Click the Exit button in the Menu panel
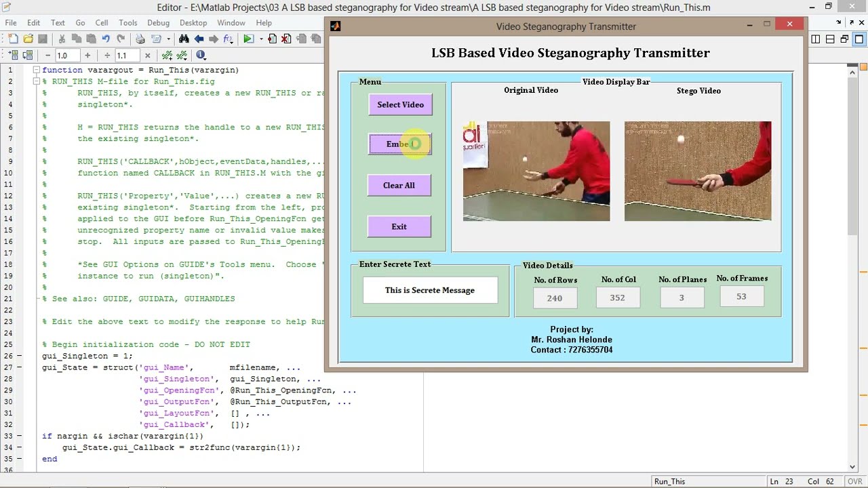Image resolution: width=868 pixels, height=488 pixels. [399, 226]
